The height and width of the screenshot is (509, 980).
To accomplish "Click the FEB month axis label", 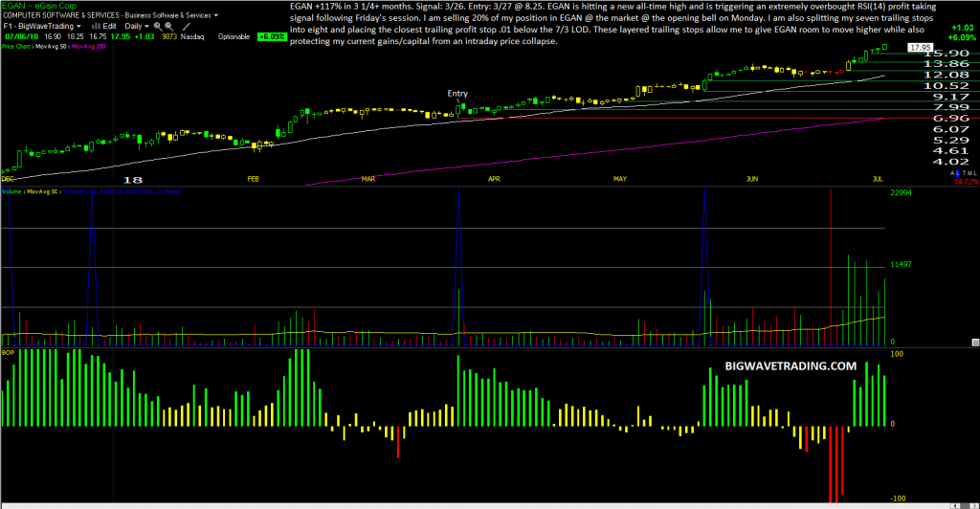I will click(x=253, y=179).
